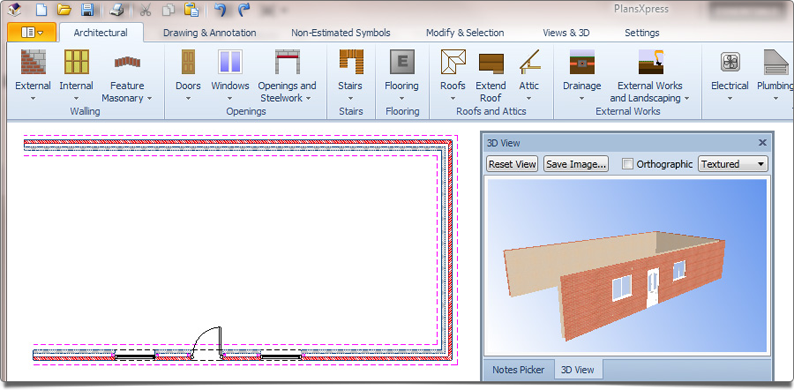This screenshot has width=794, height=390.
Task: Expand the Internal walling dropdown arrow
Action: click(x=76, y=98)
